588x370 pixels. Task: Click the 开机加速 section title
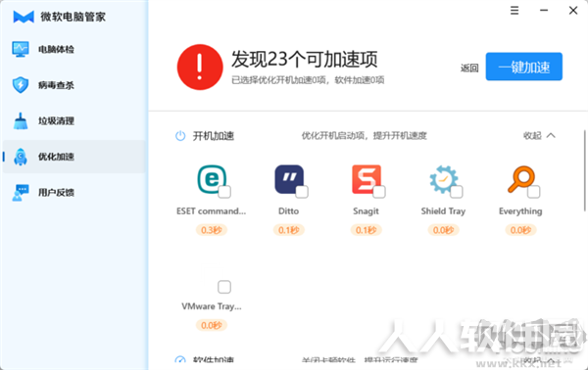click(x=214, y=136)
